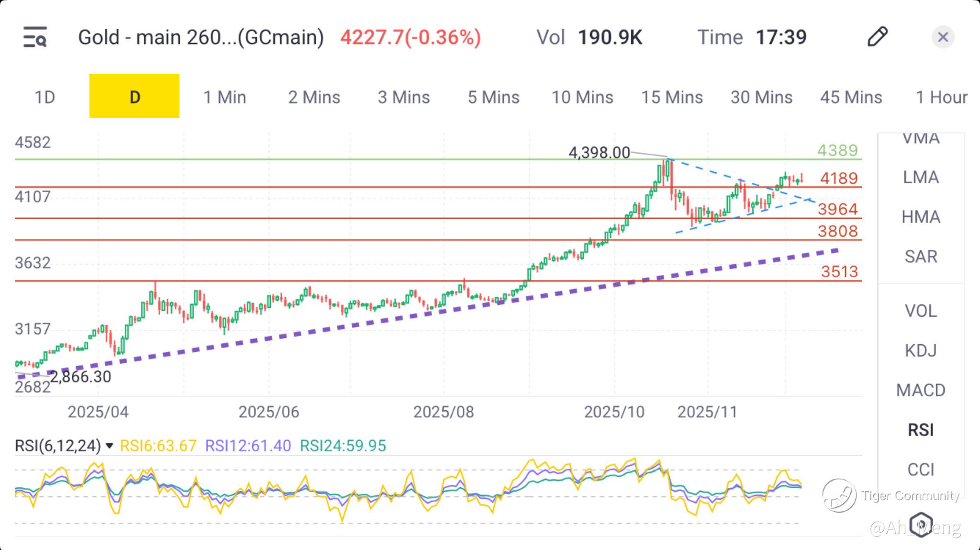Click the 4,398.00 high price marker
Screen dimensions: 980x550
pos(599,153)
